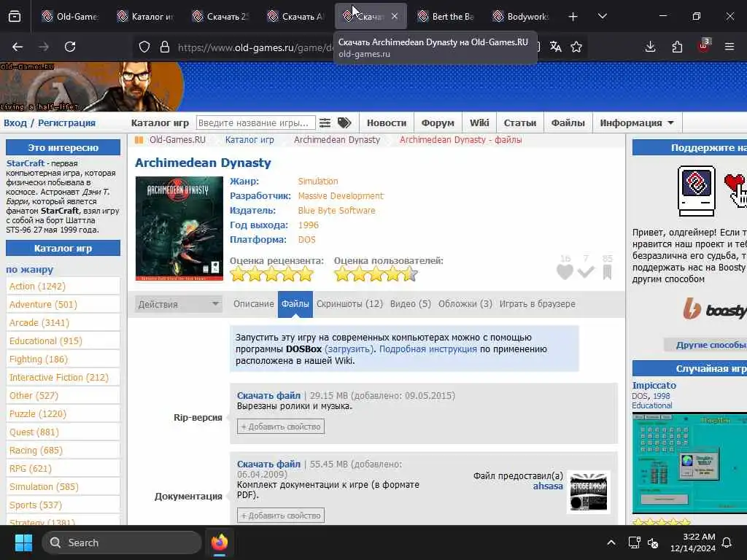Click the heart favorite icon
Viewport: 747px width, 560px height.
[565, 272]
